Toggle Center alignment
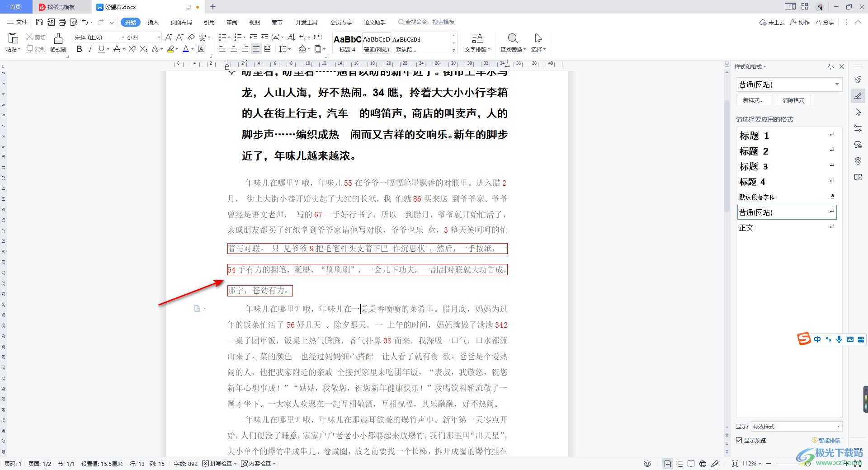 coord(234,49)
